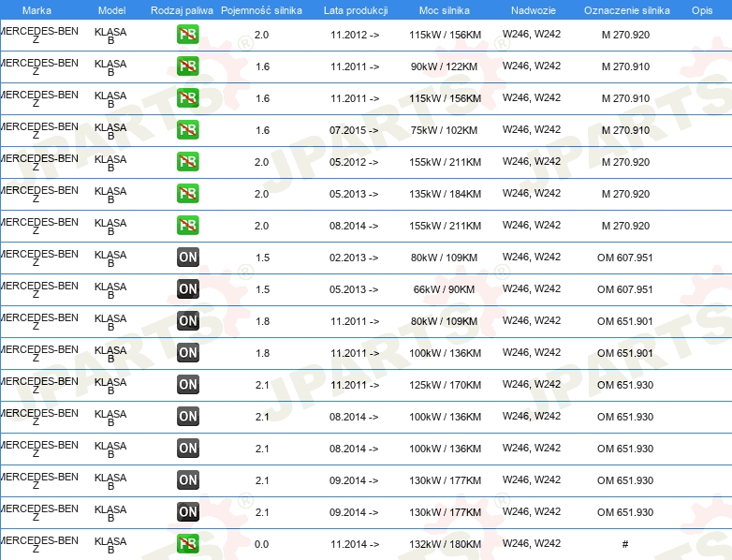The height and width of the screenshot is (560, 732).
Task: Click the petrol fuel icon in the 05.2012 row
Action: click(187, 162)
